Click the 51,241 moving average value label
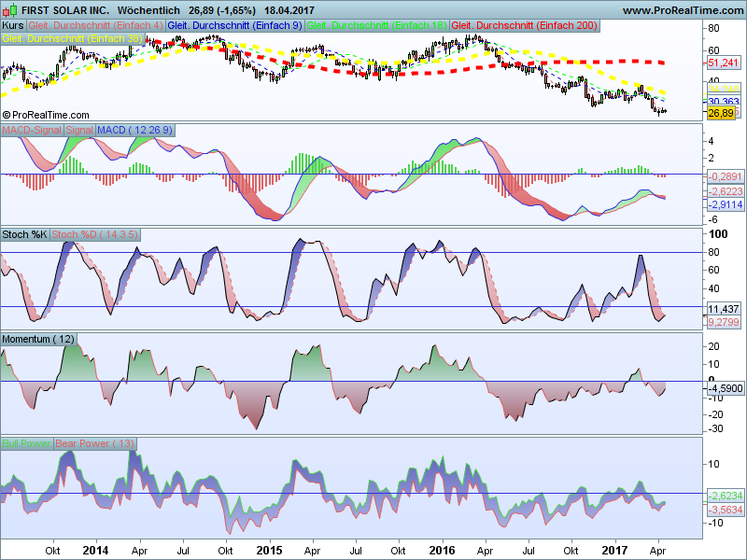 click(x=723, y=63)
